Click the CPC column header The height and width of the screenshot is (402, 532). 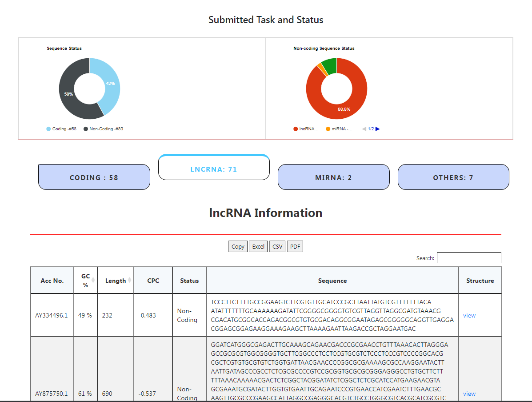(x=153, y=281)
